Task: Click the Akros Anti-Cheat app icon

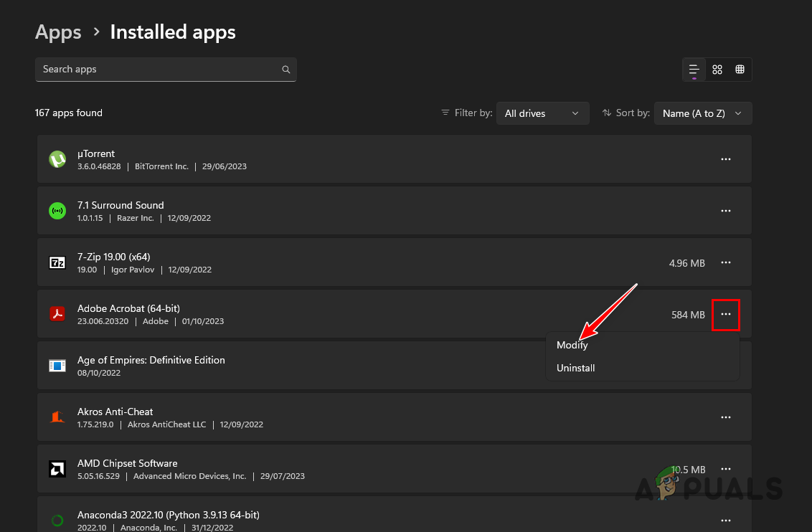Action: click(x=57, y=417)
